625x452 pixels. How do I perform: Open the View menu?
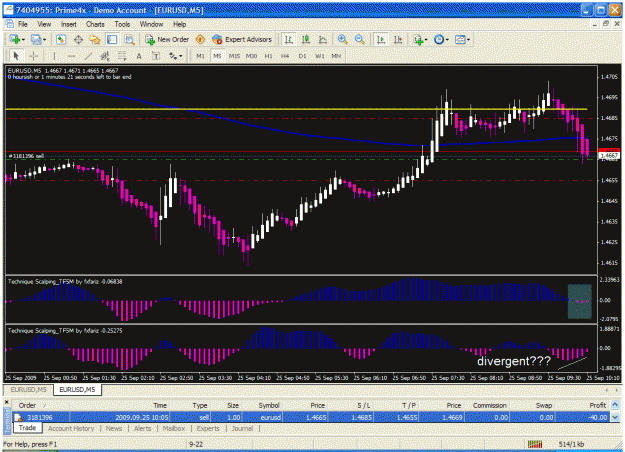[x=44, y=24]
